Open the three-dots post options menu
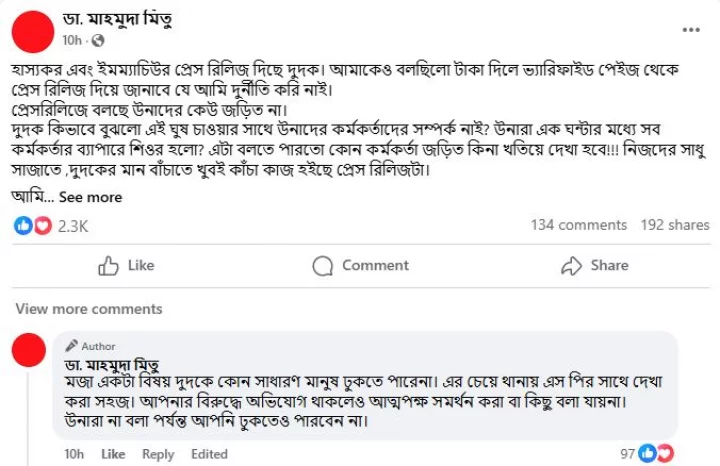 691,30
